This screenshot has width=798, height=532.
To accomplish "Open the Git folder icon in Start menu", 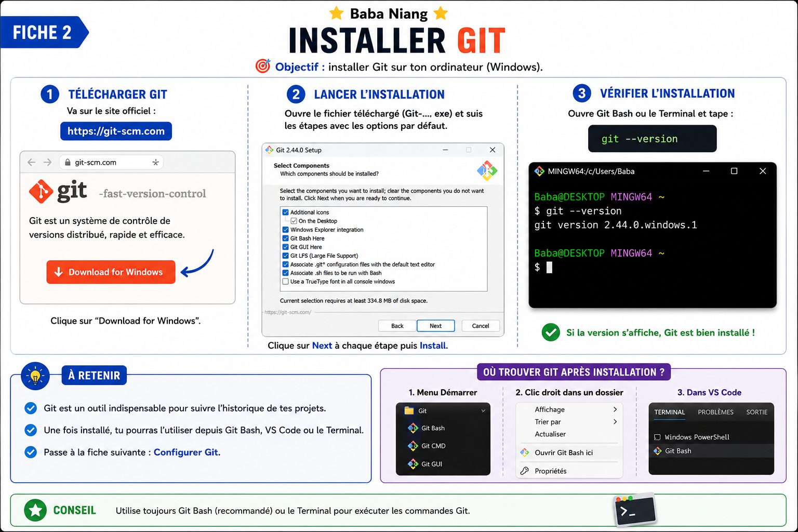I will tap(409, 410).
